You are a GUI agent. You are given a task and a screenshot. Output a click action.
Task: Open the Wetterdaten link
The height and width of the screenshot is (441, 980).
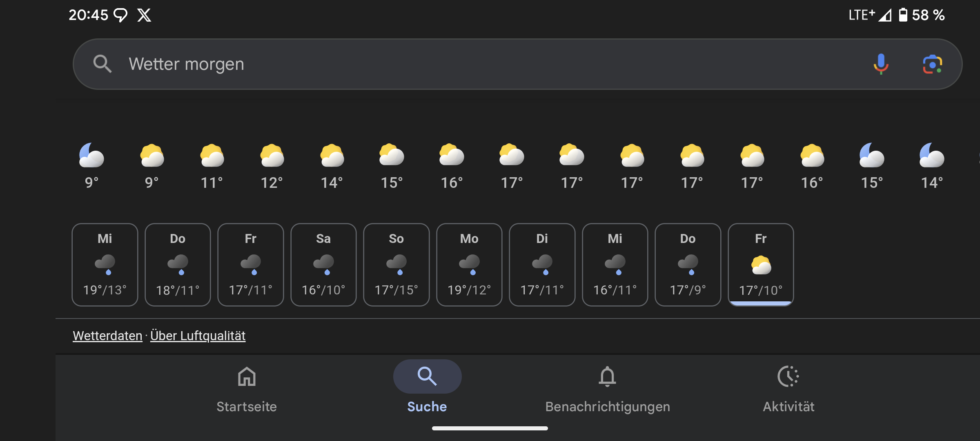click(x=107, y=336)
